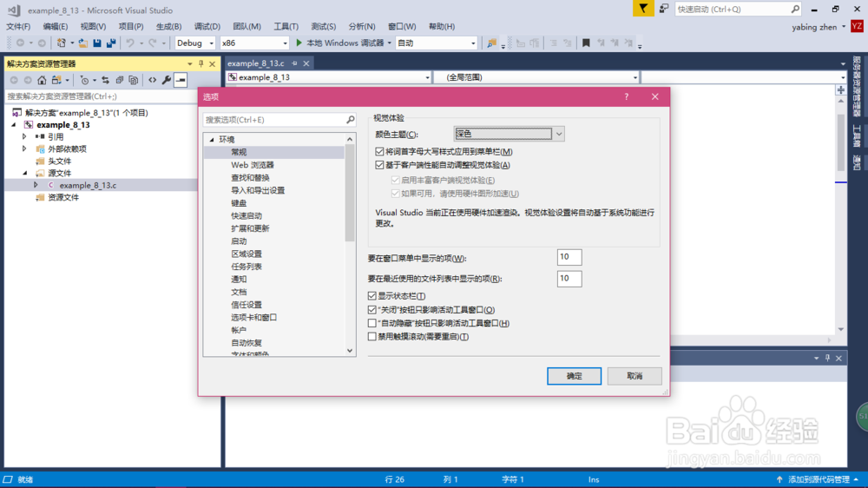868x488 pixels.
Task: Open Properties wrench icon in Solution Explorer
Action: [x=166, y=80]
